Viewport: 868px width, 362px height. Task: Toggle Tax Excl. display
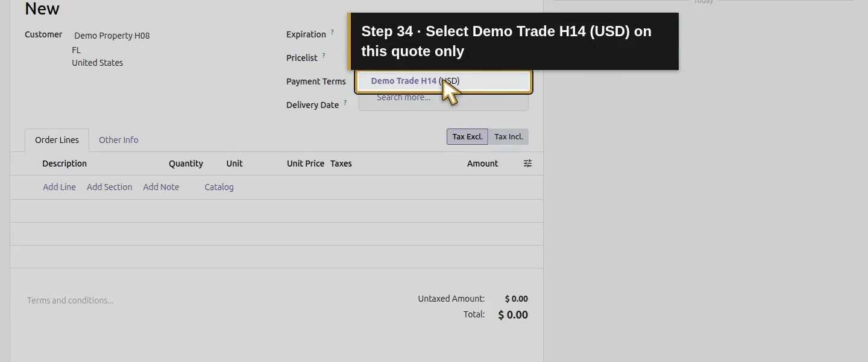coord(467,136)
